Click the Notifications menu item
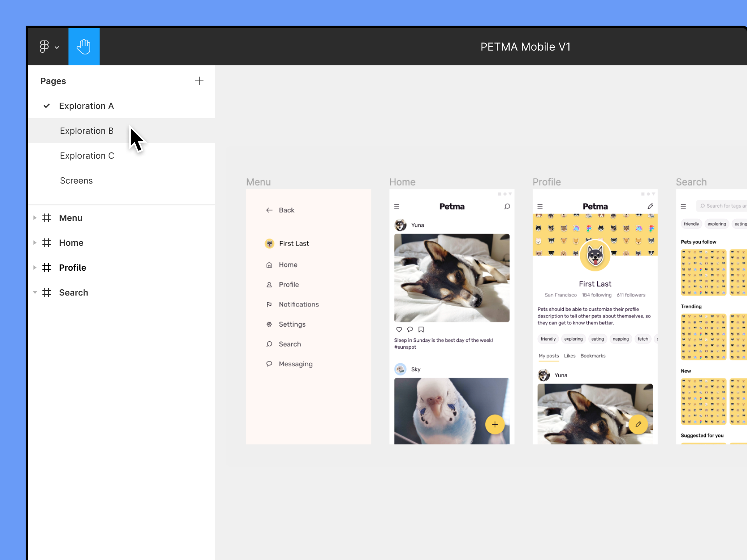 [299, 304]
